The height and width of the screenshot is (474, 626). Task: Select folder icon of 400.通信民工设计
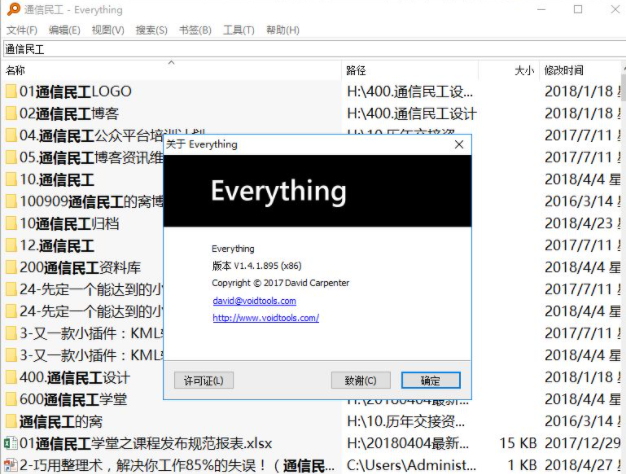(x=11, y=377)
